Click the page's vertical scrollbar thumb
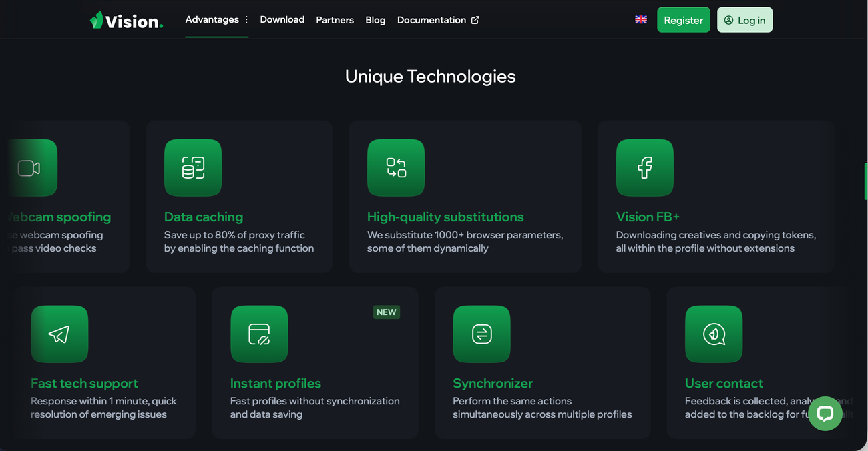 point(866,181)
